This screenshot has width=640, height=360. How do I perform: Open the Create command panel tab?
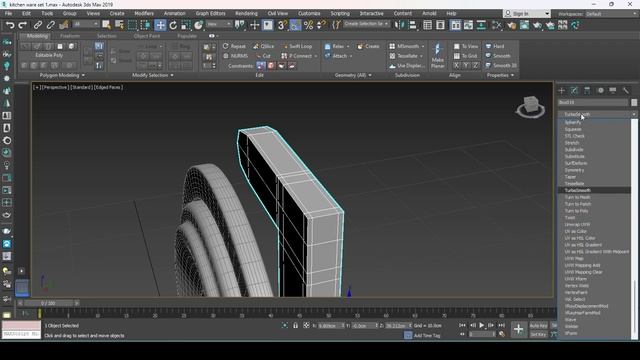562,91
